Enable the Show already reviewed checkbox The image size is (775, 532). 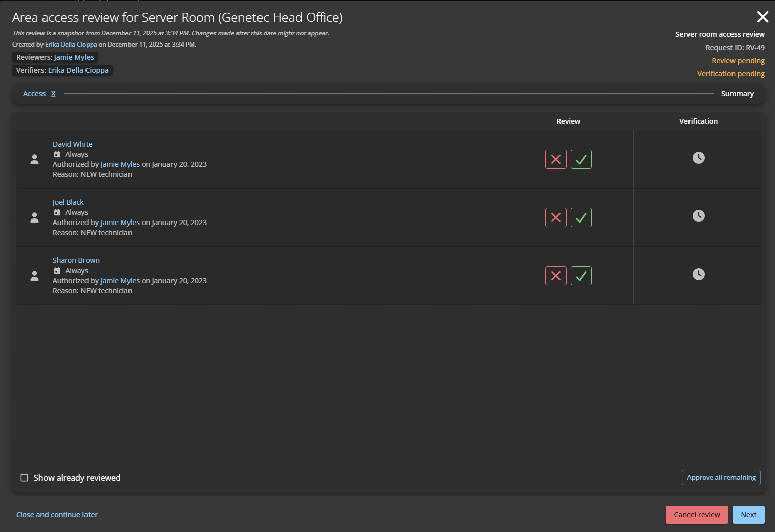tap(24, 477)
